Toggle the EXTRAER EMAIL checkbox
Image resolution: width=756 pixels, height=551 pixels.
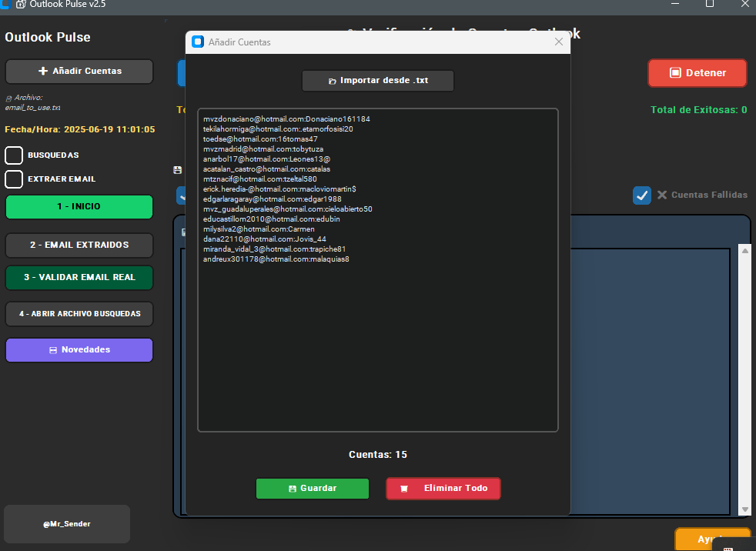[14, 179]
